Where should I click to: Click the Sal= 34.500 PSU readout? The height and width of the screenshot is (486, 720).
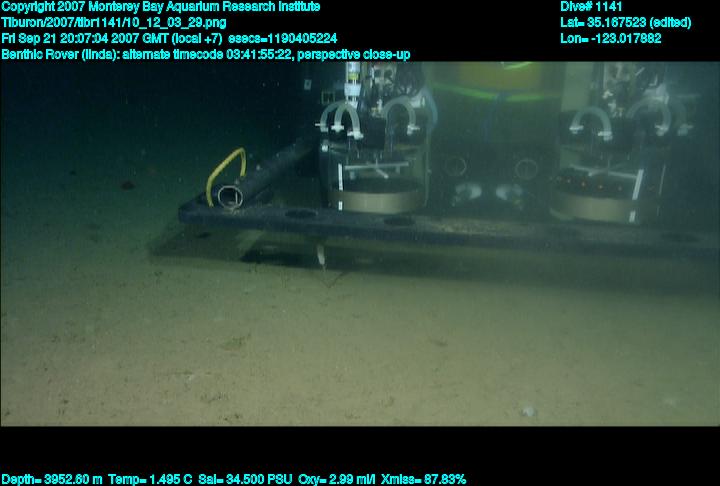tap(245, 480)
